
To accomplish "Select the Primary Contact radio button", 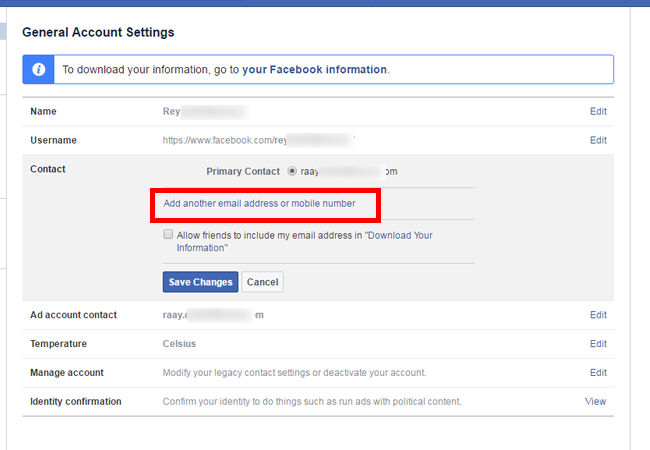I will click(292, 171).
